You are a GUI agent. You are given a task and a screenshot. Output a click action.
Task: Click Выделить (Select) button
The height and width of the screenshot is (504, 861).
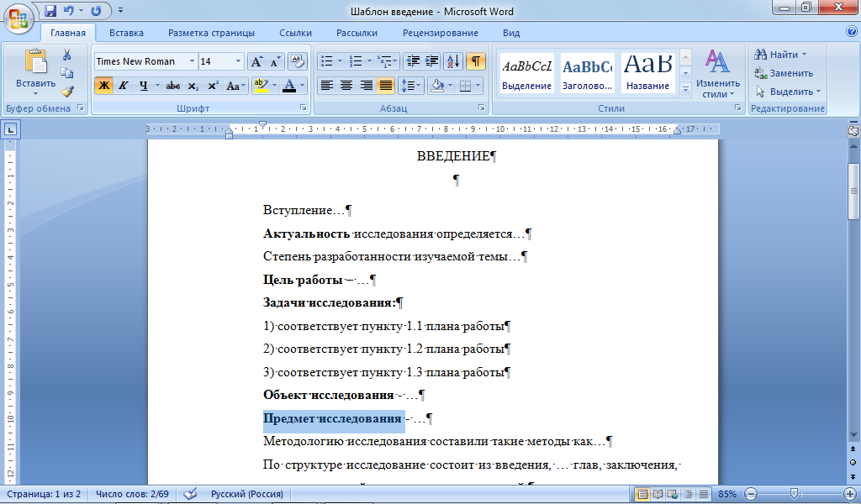click(x=789, y=92)
